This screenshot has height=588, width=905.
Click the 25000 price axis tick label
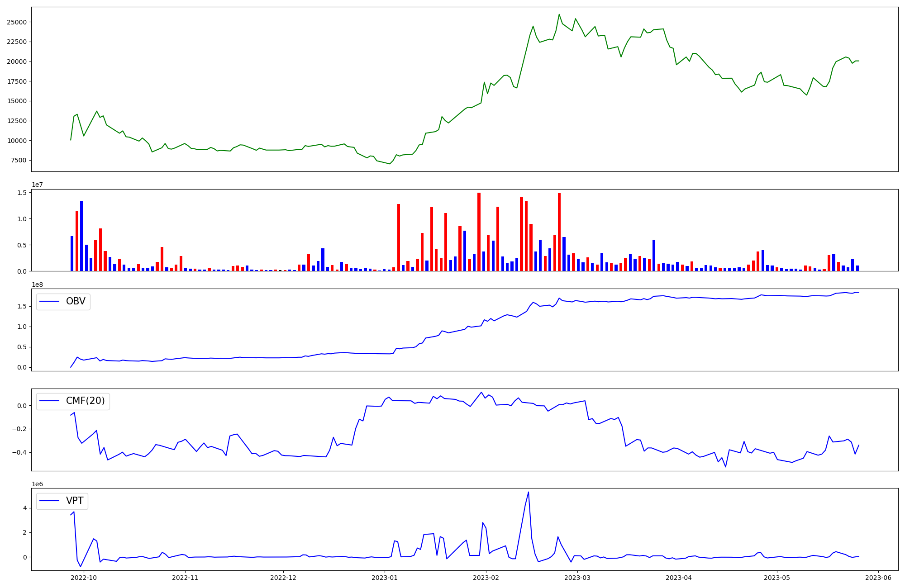coord(17,22)
